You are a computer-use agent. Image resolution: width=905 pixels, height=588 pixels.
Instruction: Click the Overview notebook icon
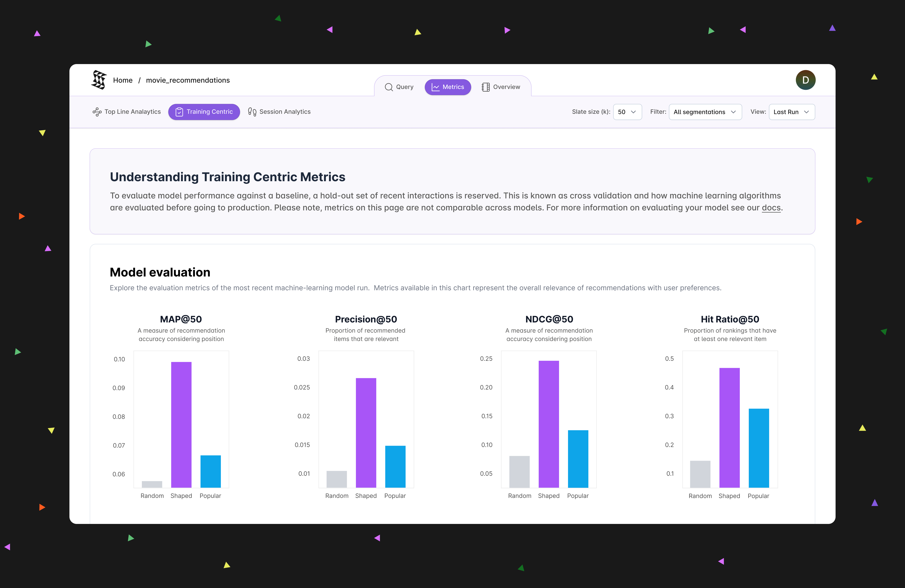pos(485,87)
